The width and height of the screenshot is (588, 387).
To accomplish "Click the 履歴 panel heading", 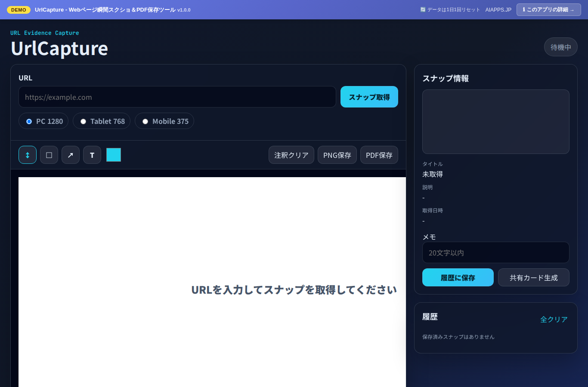I will pos(430,316).
